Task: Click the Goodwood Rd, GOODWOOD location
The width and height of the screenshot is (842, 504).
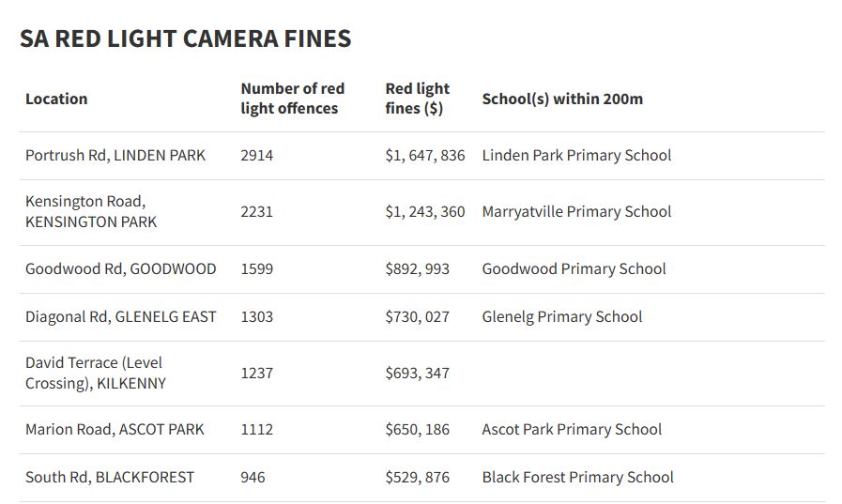Action: (x=121, y=268)
